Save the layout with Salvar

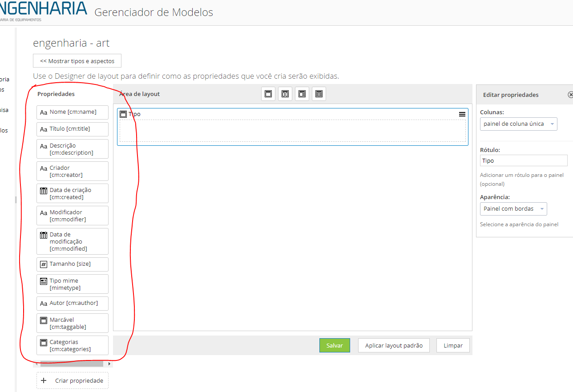pos(335,345)
